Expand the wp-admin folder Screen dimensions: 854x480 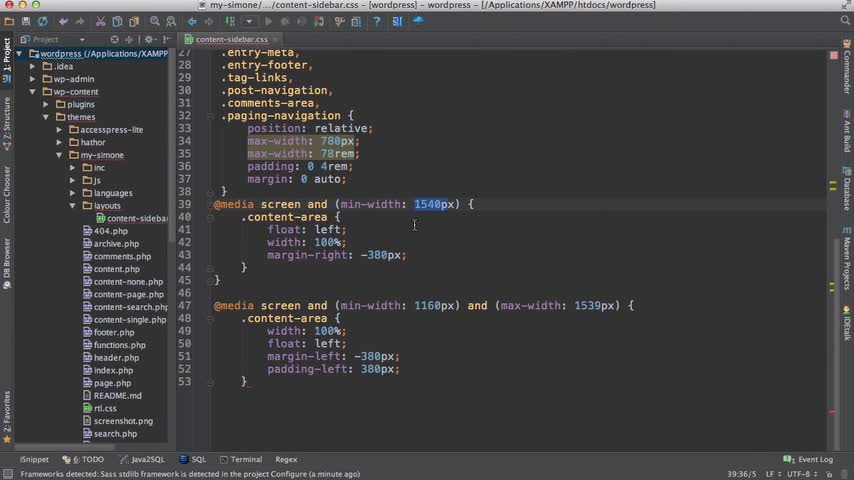33,79
